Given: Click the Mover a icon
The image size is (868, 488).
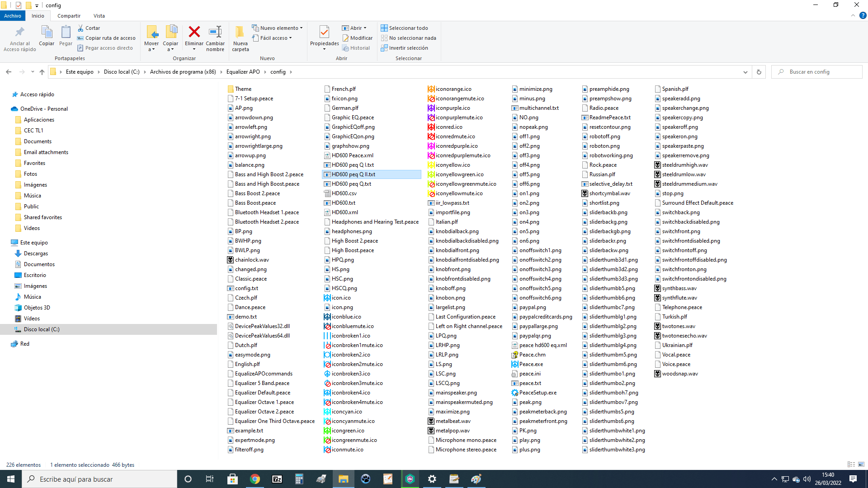Looking at the screenshot, I should coord(151,32).
